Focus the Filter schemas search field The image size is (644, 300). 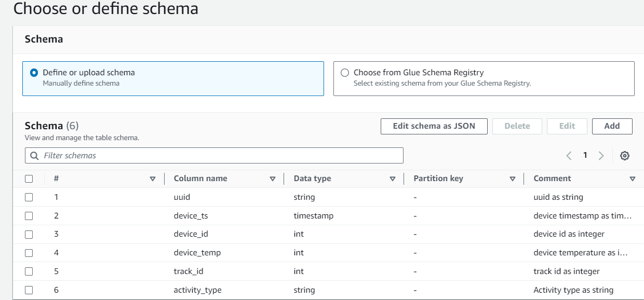click(x=218, y=156)
